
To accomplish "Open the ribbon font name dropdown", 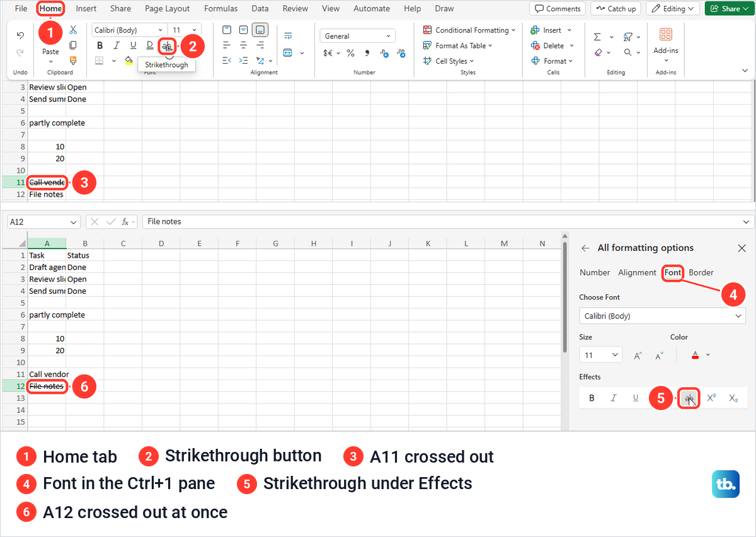I will coord(161,30).
